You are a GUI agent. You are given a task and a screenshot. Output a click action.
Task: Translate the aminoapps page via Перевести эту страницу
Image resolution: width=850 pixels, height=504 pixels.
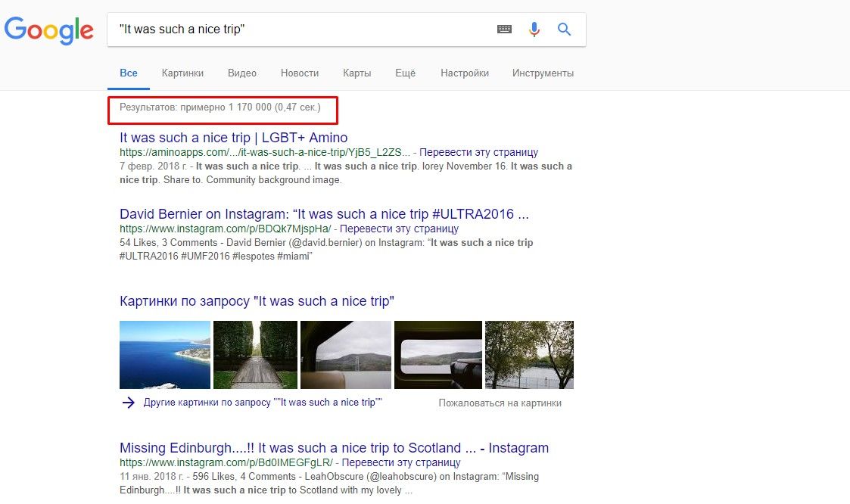pyautogui.click(x=478, y=152)
